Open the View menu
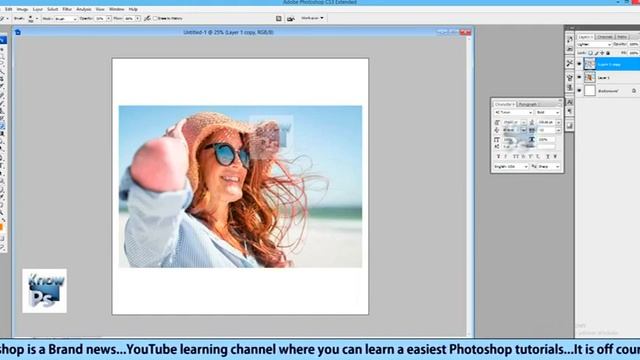This screenshot has height=360, width=640. pyautogui.click(x=100, y=9)
